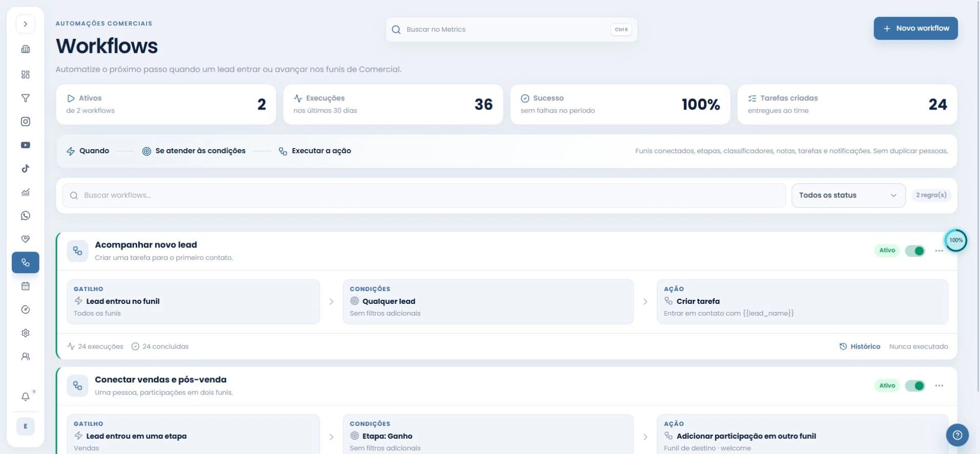Open Histórico of Acompanhar novo lead
980x454 pixels.
tap(860, 346)
